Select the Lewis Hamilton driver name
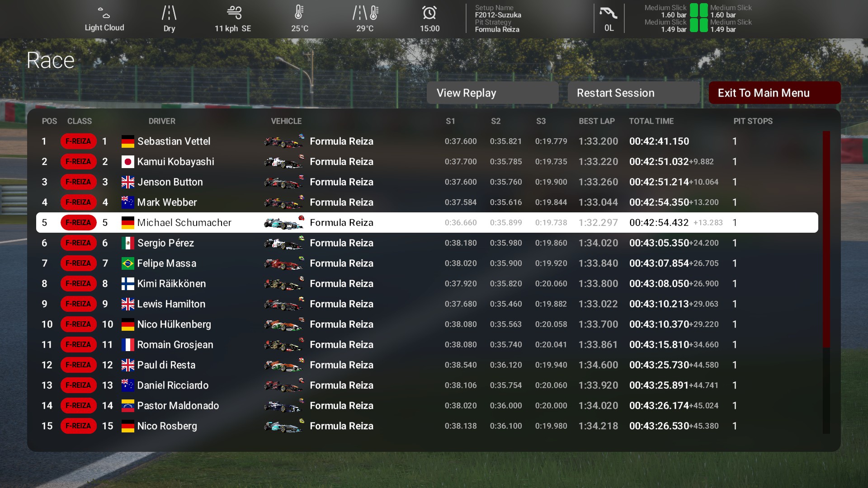The width and height of the screenshot is (868, 488). pos(171,304)
